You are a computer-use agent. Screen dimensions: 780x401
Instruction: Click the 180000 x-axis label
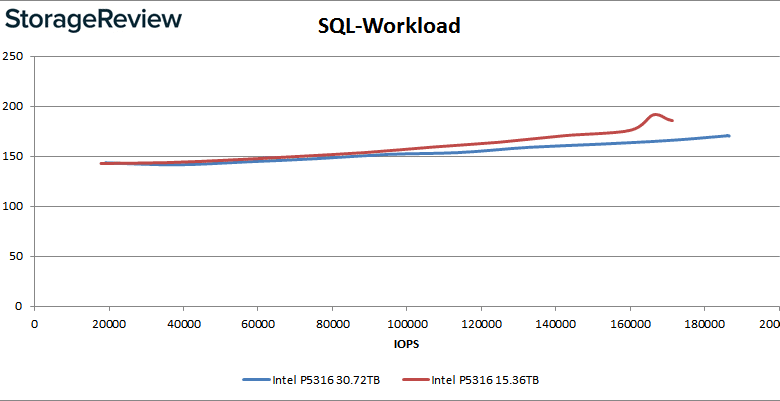point(704,324)
